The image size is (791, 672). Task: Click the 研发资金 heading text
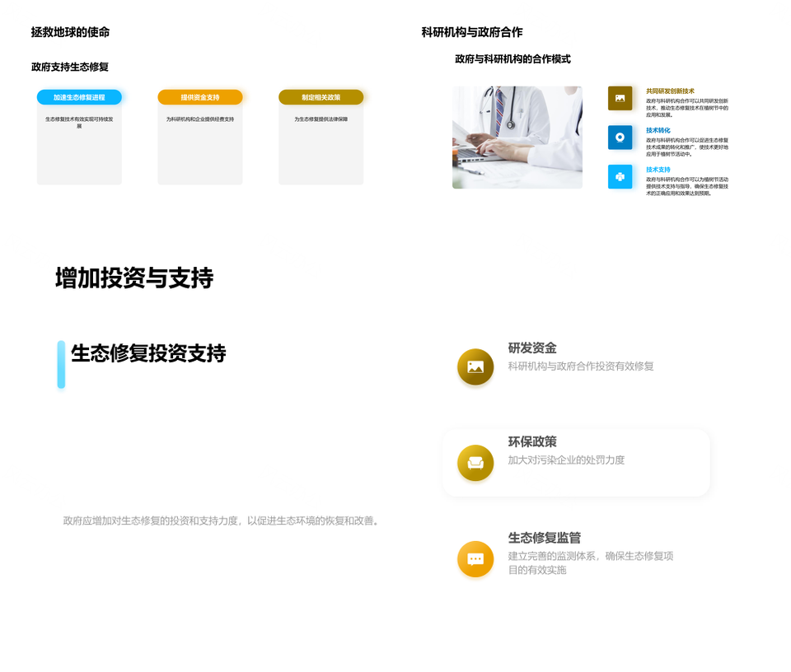click(532, 348)
